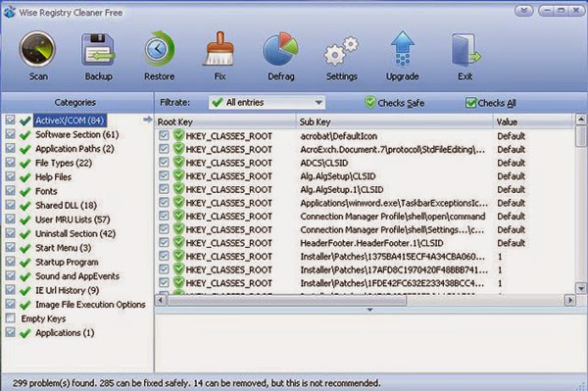This screenshot has width=588, height=391.
Task: Click the Wise Registry Cleaner app logo
Action: [10, 12]
